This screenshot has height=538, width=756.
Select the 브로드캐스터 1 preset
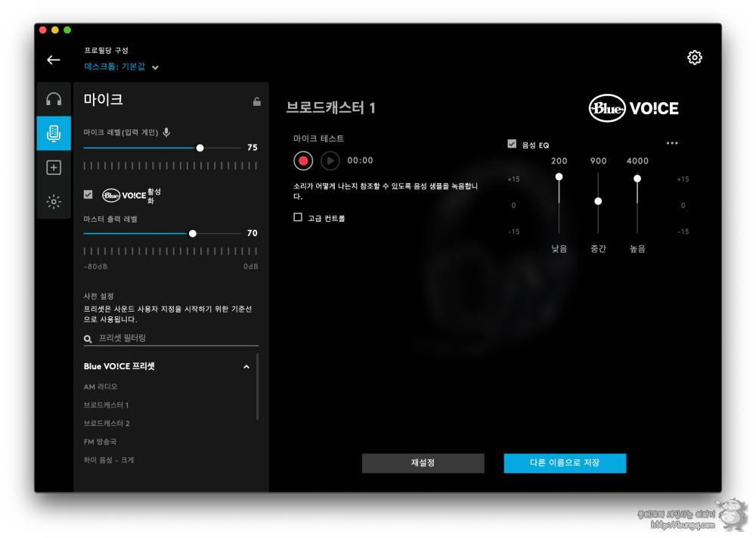click(106, 405)
